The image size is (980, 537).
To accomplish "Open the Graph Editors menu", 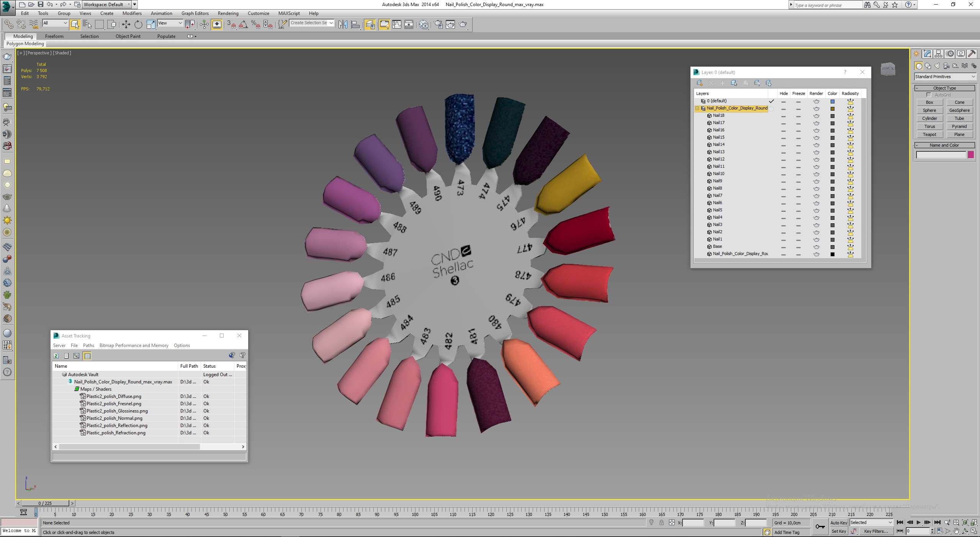I will click(195, 13).
